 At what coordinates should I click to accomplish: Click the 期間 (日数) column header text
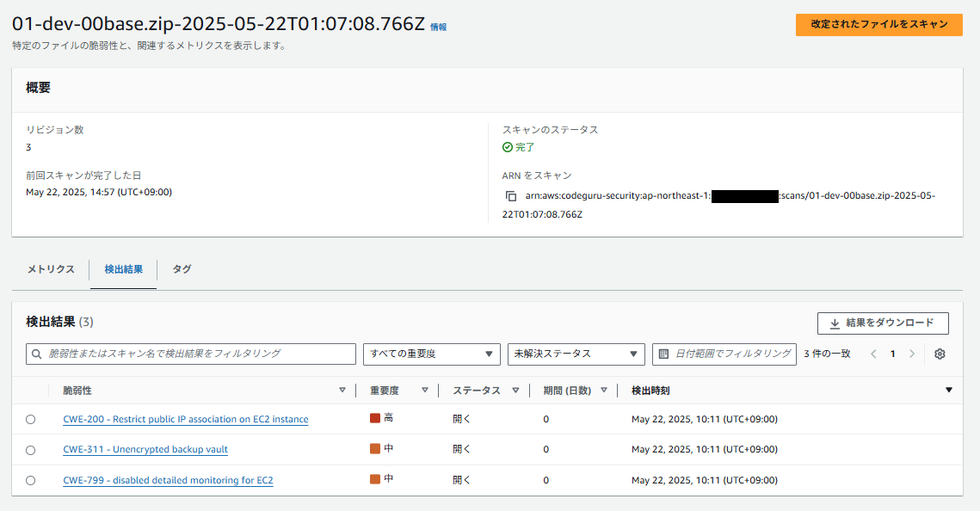coord(567,391)
